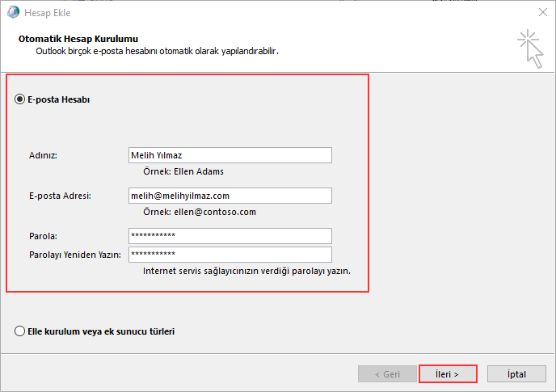556x392 pixels.
Task: Click the Adınız field containing Melih Yılmaz
Action: click(x=230, y=155)
